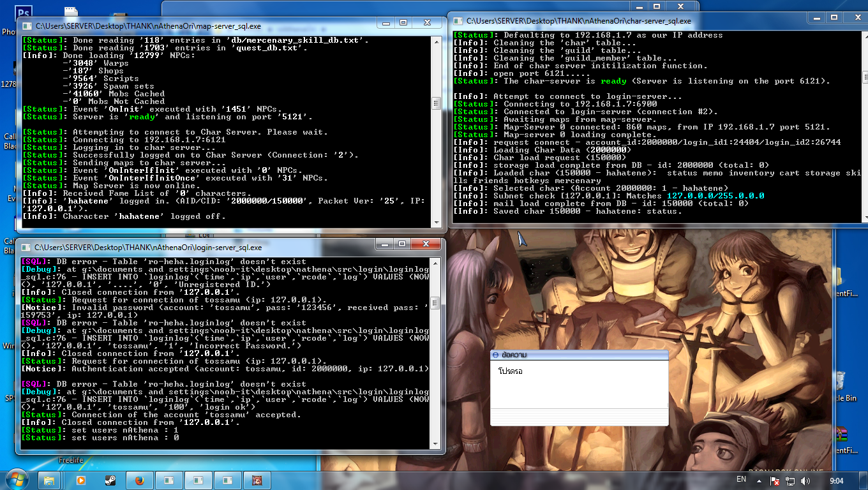Click 'Map-Server 0 loading complete.' line
The height and width of the screenshot is (490, 868).
555,135
